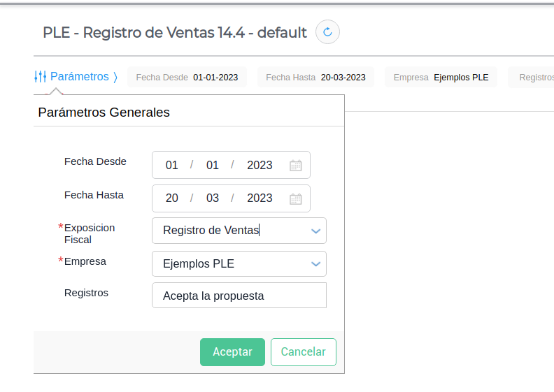554x392 pixels.
Task: Click the PLE - Registro de Ventas 14.4 title
Action: click(175, 32)
